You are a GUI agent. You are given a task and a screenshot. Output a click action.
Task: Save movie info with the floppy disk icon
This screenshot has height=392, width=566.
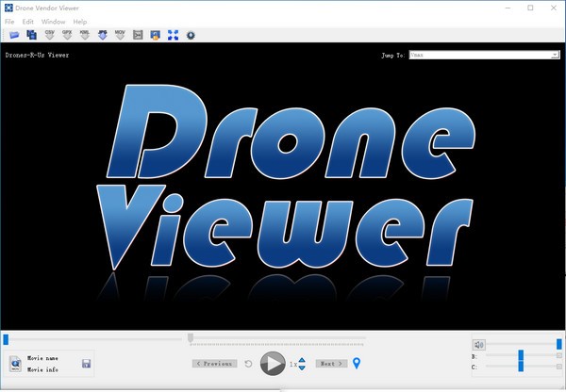pyautogui.click(x=86, y=364)
